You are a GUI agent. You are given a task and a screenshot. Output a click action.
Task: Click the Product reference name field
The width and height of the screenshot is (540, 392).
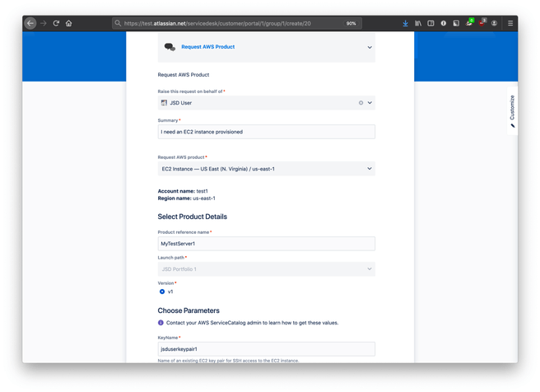266,244
